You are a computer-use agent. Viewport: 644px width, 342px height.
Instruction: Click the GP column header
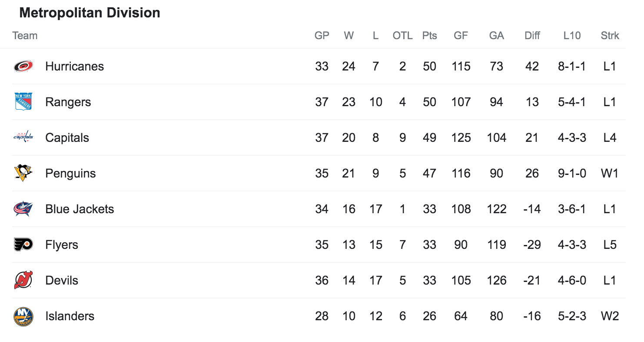click(x=322, y=36)
